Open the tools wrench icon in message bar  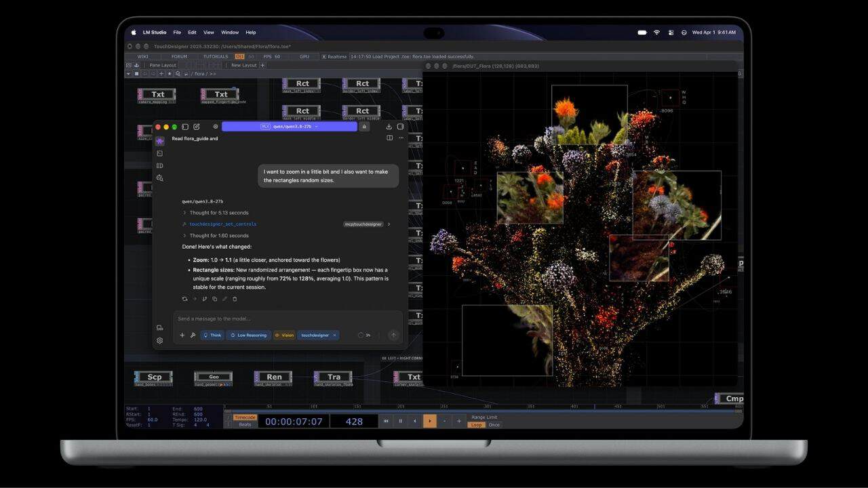click(193, 335)
